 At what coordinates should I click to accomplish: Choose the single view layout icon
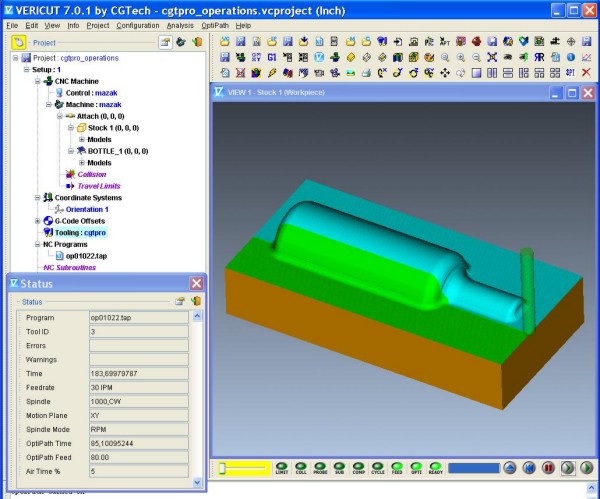tap(476, 73)
